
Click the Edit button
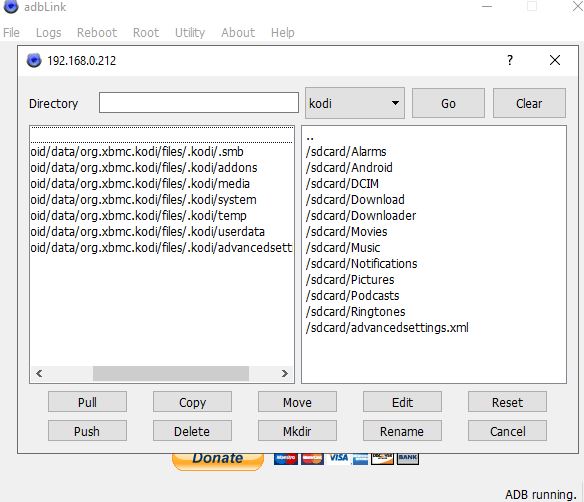point(402,402)
